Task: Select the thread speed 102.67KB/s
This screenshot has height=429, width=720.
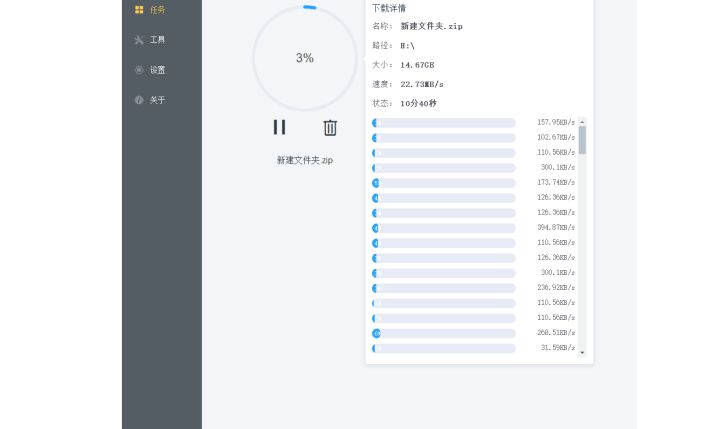Action: coord(556,137)
